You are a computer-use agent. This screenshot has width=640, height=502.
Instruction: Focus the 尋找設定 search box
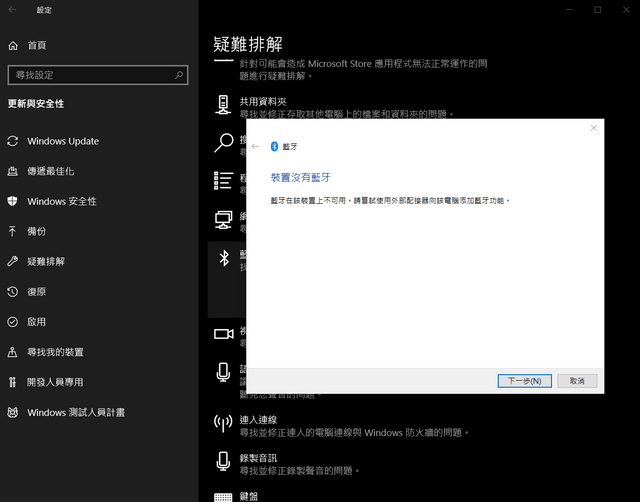pos(98,75)
